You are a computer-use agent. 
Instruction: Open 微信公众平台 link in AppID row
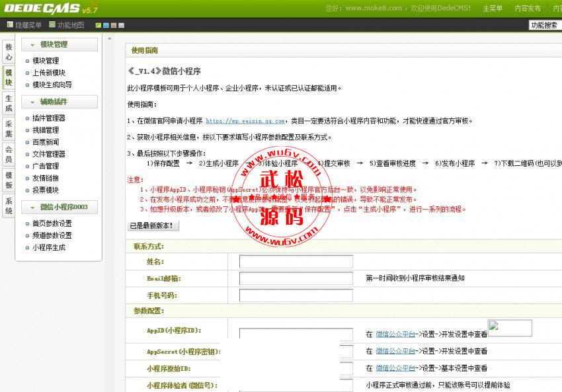[x=395, y=334]
